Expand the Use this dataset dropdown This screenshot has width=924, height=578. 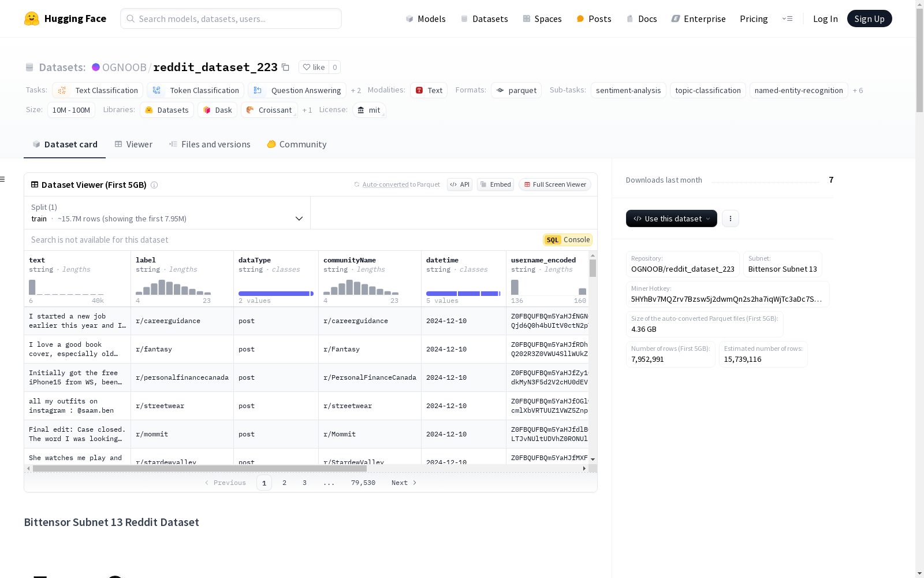pyautogui.click(x=672, y=218)
